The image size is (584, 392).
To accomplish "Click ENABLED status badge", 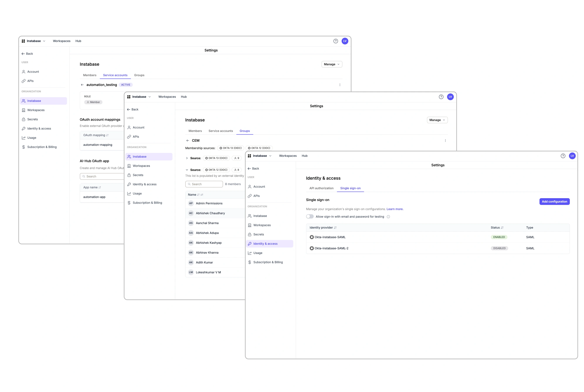I will tap(499, 237).
